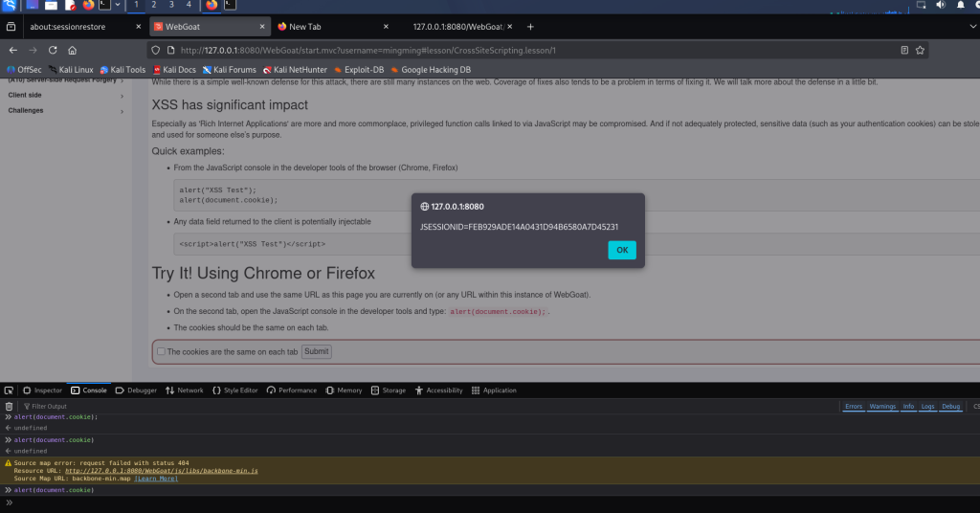Close the 127.0.0.1:8080/WebGoat tab
Viewport: 980px width, 513px height.
509,27
